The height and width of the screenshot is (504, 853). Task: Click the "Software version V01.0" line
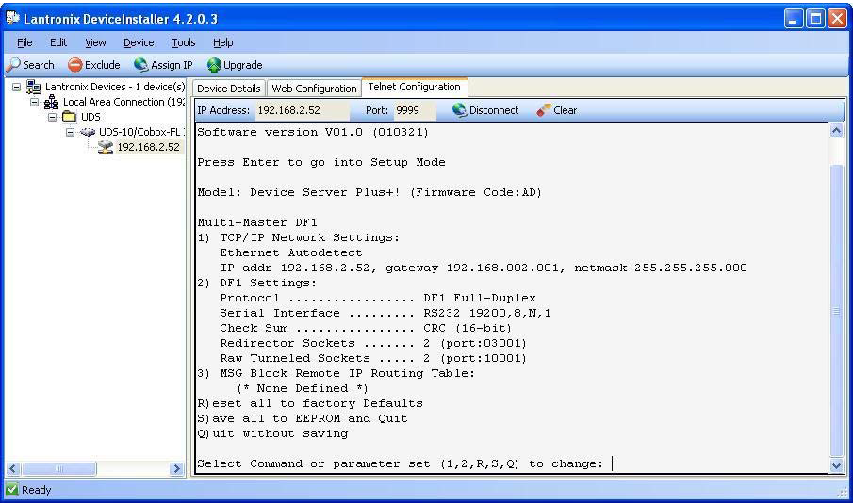(x=313, y=132)
